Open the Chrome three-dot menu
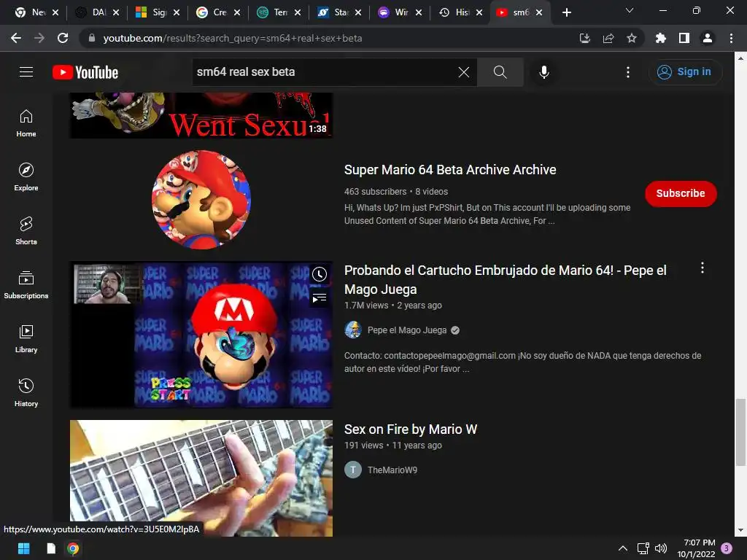The height and width of the screenshot is (560, 747). pyautogui.click(x=731, y=38)
